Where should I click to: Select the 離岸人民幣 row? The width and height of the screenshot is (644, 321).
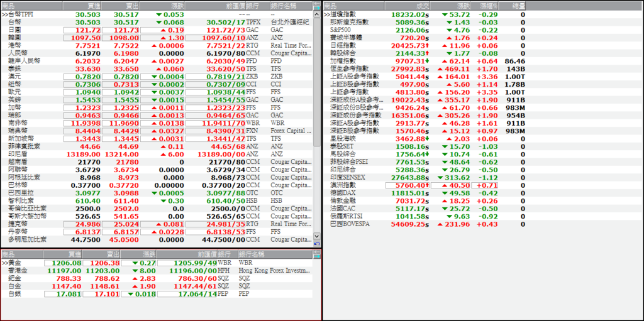[157, 61]
